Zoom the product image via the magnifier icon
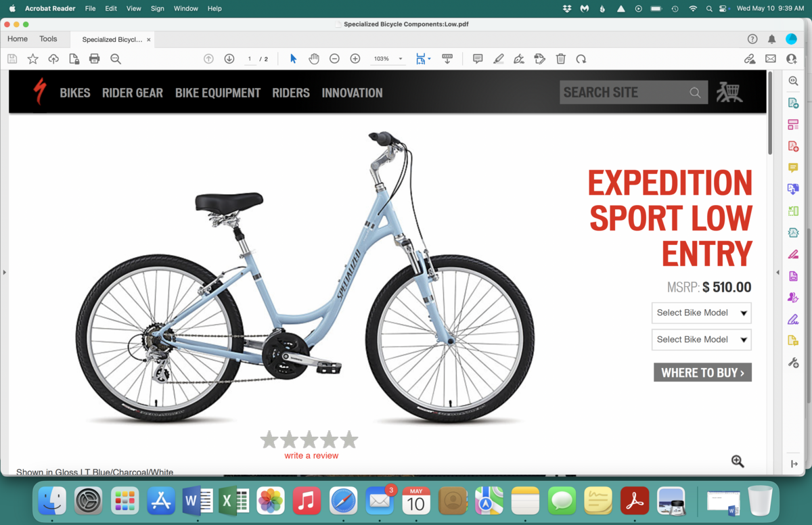 (737, 461)
